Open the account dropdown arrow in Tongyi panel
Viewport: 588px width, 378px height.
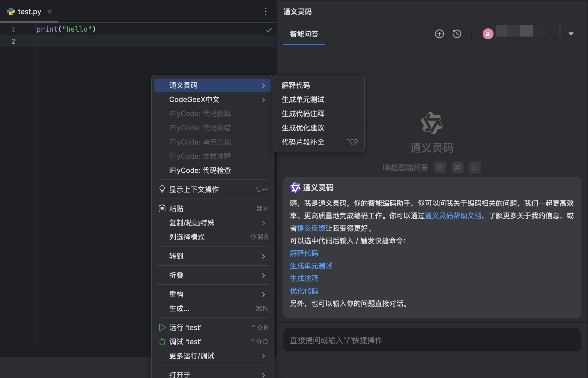coord(571,34)
